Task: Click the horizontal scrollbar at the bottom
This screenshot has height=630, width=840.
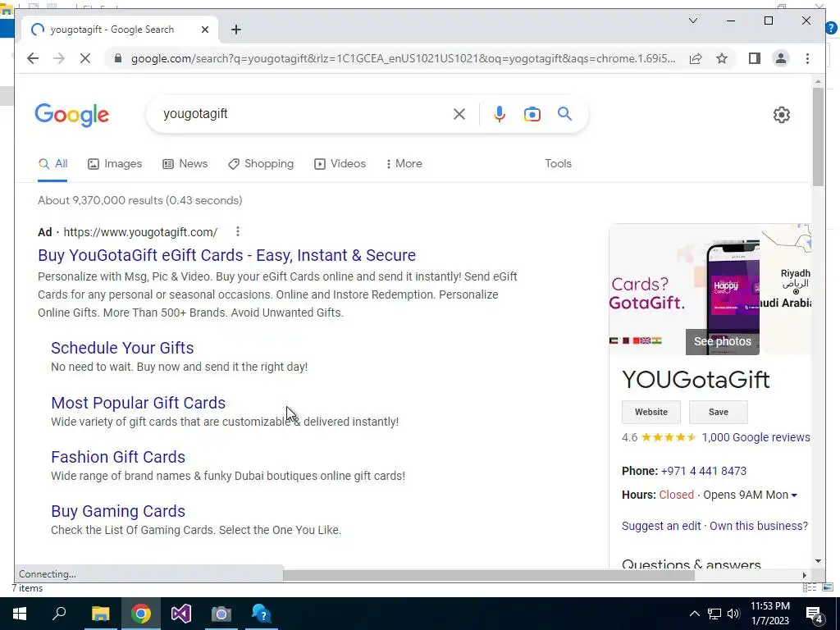Action: (489, 575)
